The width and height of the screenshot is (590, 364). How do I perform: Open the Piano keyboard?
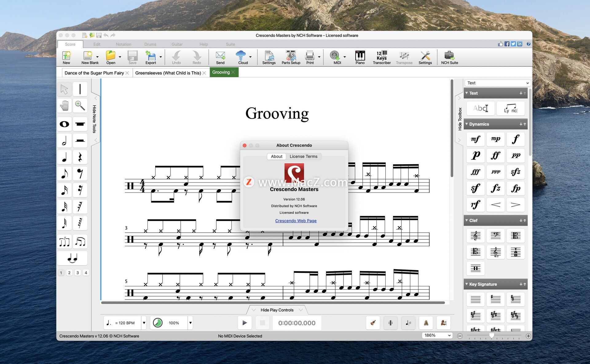360,57
